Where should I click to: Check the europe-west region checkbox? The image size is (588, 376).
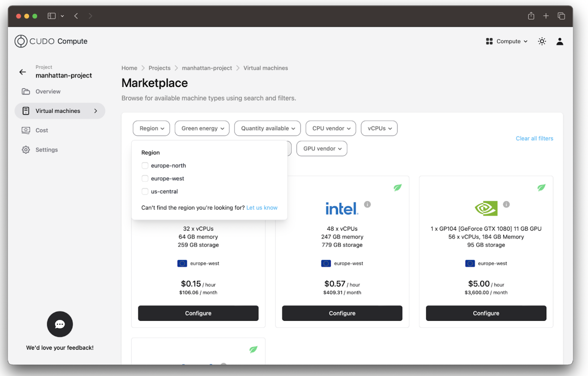tap(145, 178)
